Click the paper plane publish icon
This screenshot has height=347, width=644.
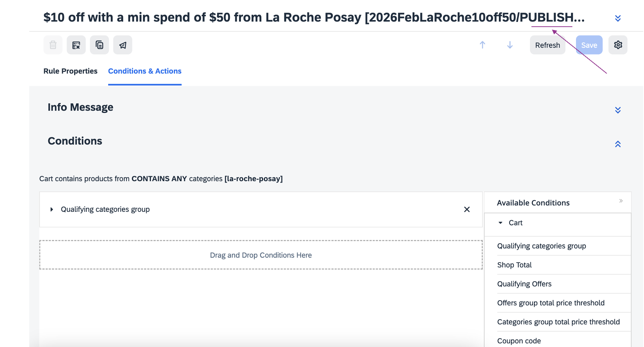pyautogui.click(x=123, y=45)
